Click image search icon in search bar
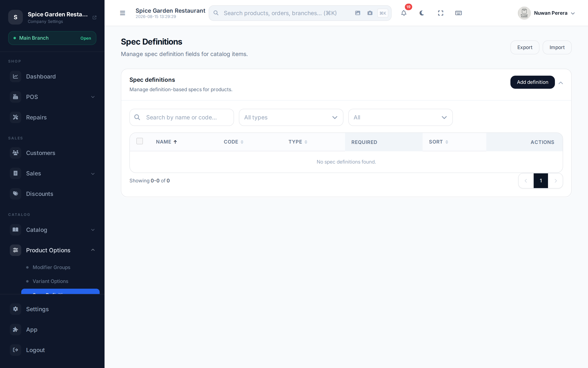The image size is (588, 368). pos(357,13)
